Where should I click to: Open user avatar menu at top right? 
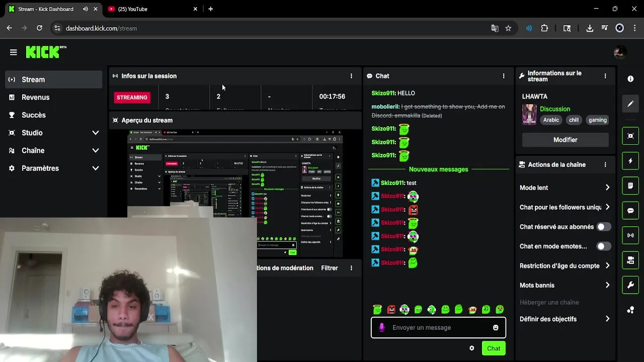tap(620, 52)
